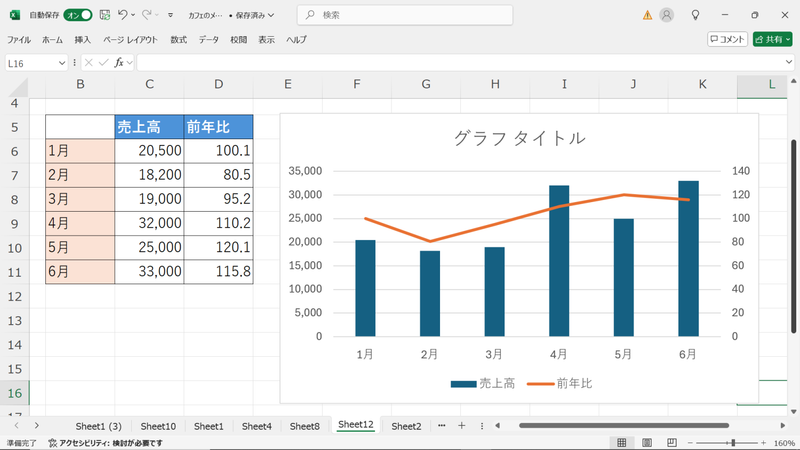Click horizontal scrollbar right arrow
800x450 pixels.
783,426
